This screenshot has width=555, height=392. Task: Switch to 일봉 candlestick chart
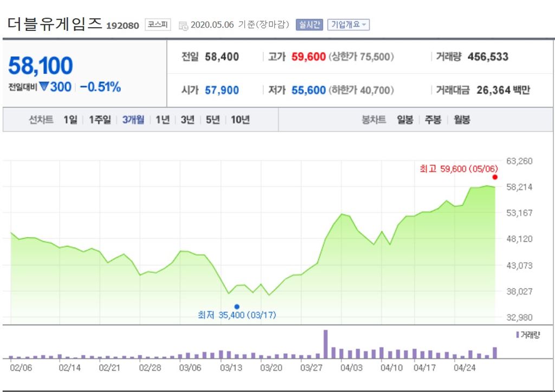click(405, 120)
